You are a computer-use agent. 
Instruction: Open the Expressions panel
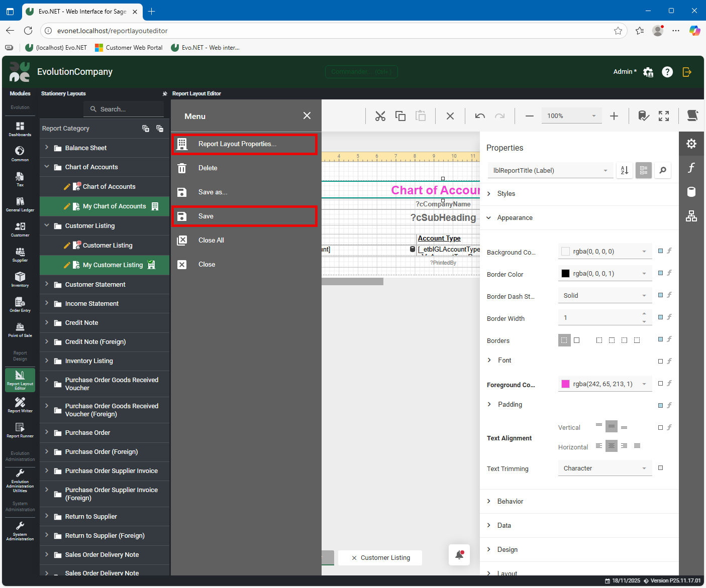click(x=691, y=167)
